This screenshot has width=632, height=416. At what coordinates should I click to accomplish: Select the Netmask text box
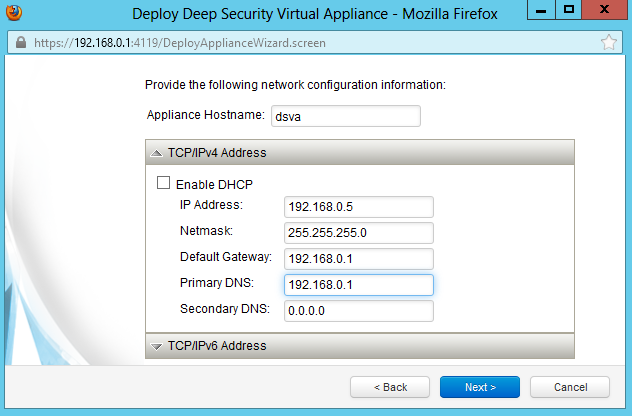[359, 232]
